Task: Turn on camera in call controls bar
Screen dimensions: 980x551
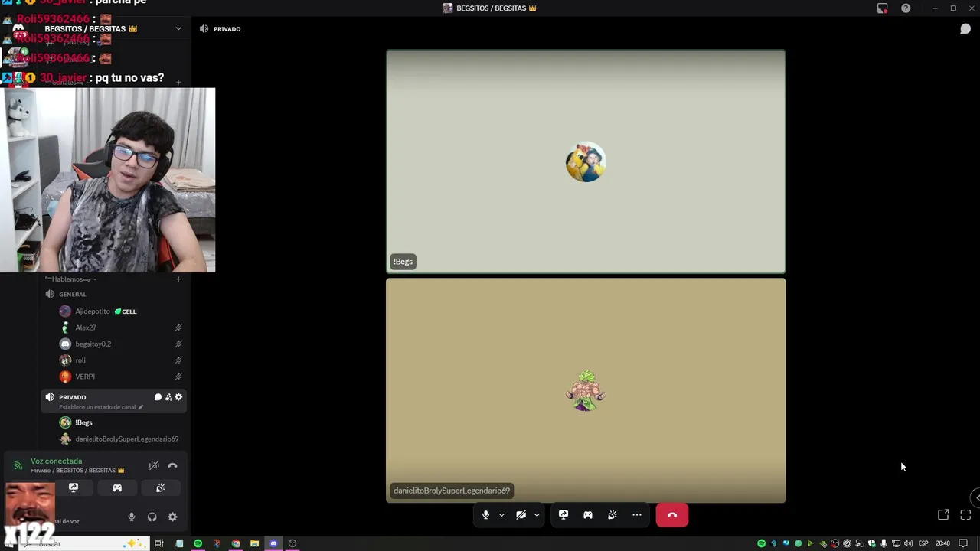Action: coord(521,515)
